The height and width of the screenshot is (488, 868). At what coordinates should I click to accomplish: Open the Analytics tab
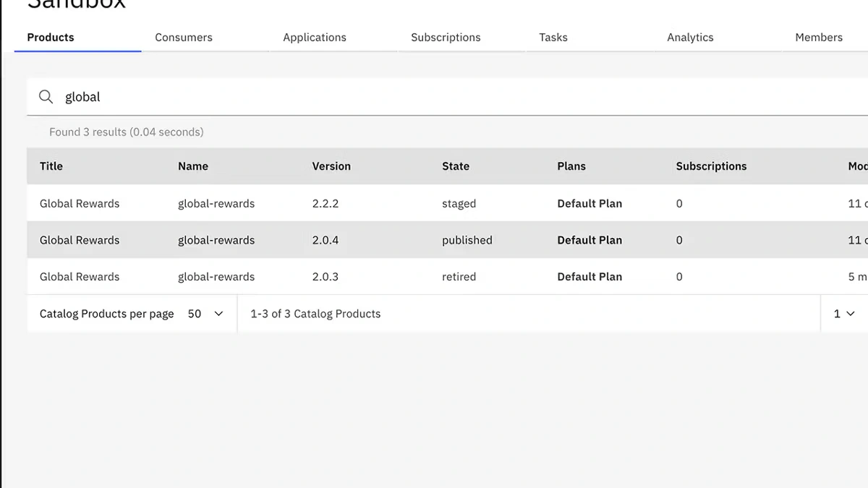(x=690, y=38)
